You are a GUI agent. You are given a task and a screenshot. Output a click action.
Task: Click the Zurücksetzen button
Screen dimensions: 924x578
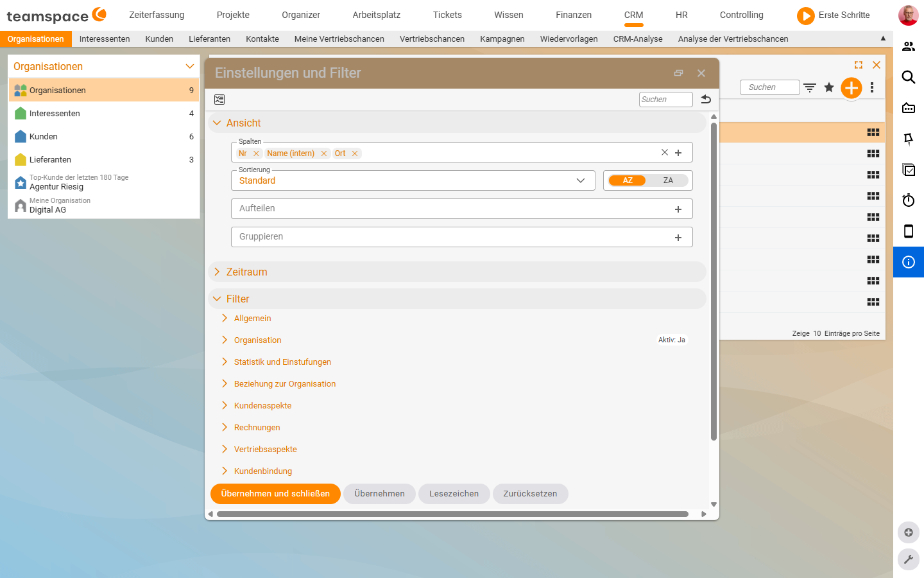coord(530,494)
